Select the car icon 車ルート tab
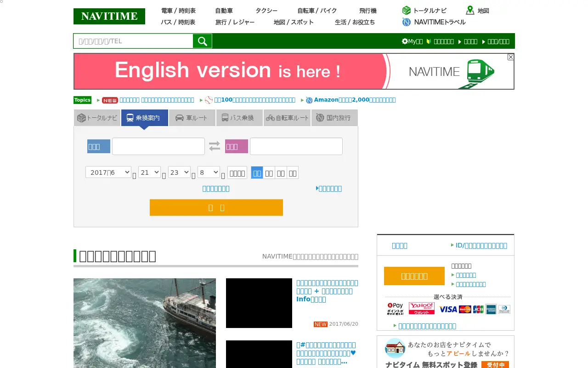This screenshot has width=588, height=368. point(192,118)
